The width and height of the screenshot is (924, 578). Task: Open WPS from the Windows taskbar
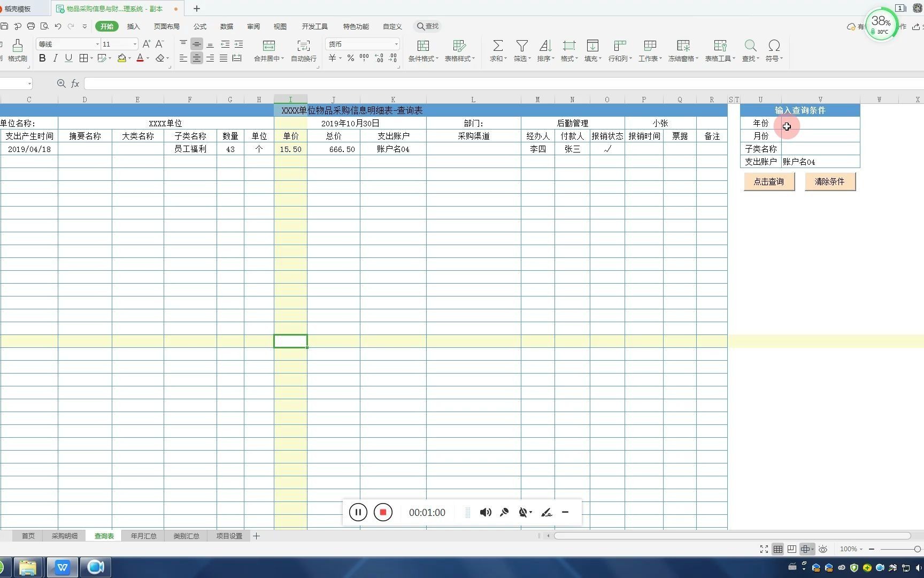click(x=63, y=567)
